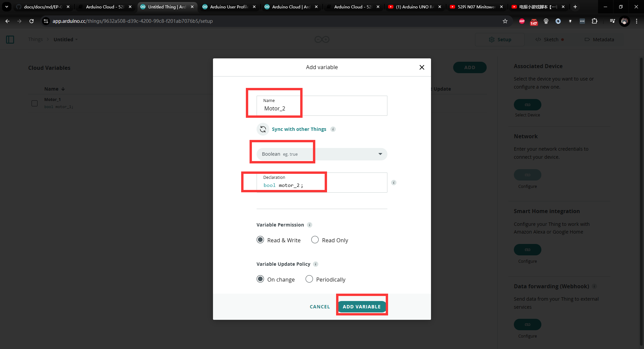
Task: Toggle the sidebar panel icon
Action: [x=10, y=40]
